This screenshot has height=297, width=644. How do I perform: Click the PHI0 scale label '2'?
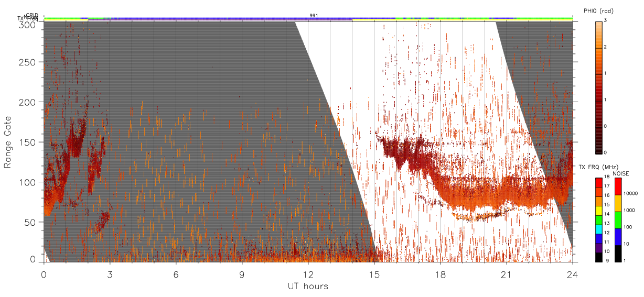605,48
